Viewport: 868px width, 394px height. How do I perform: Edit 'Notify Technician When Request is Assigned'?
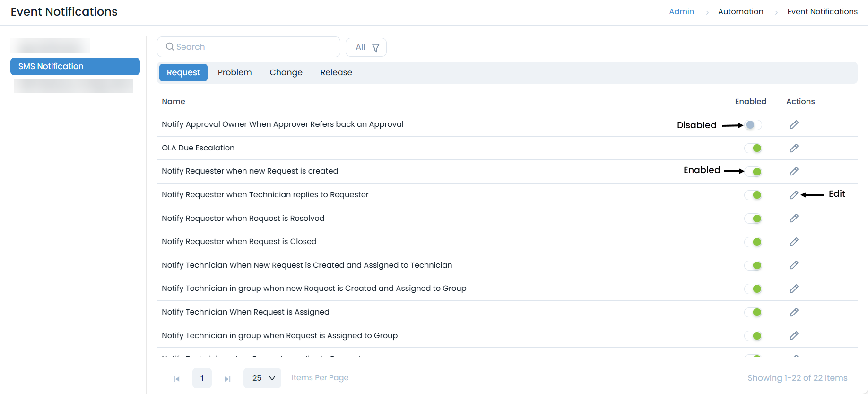(x=794, y=312)
